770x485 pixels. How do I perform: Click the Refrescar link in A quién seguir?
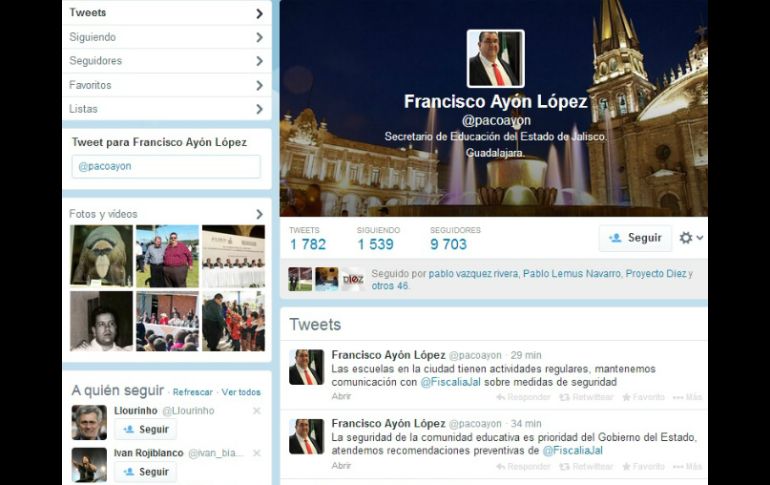(x=193, y=392)
